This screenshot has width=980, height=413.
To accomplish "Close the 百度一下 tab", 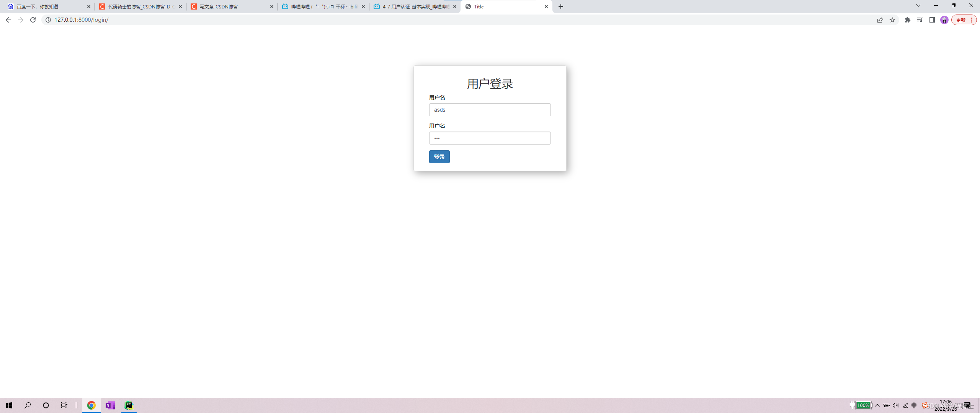I will point(89,7).
